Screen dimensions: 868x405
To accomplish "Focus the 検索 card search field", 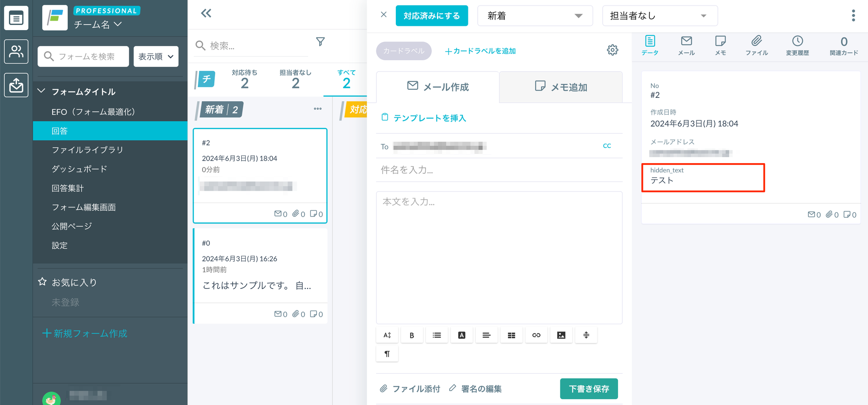I will (x=251, y=45).
